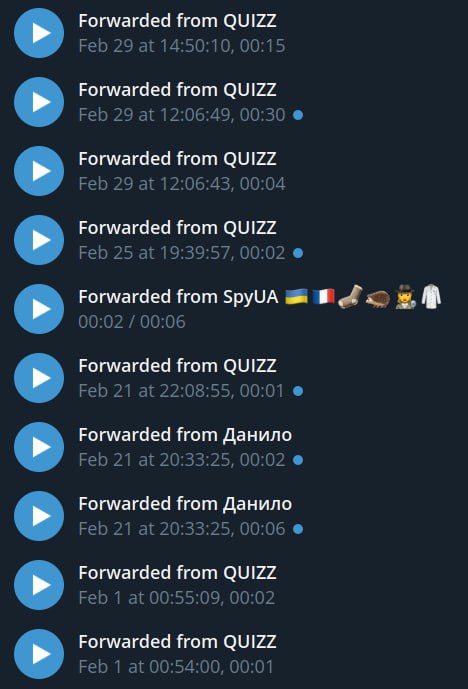The height and width of the screenshot is (689, 468).
Task: Play the Feb 29 12:06:49 voice message
Action: pos(39,102)
